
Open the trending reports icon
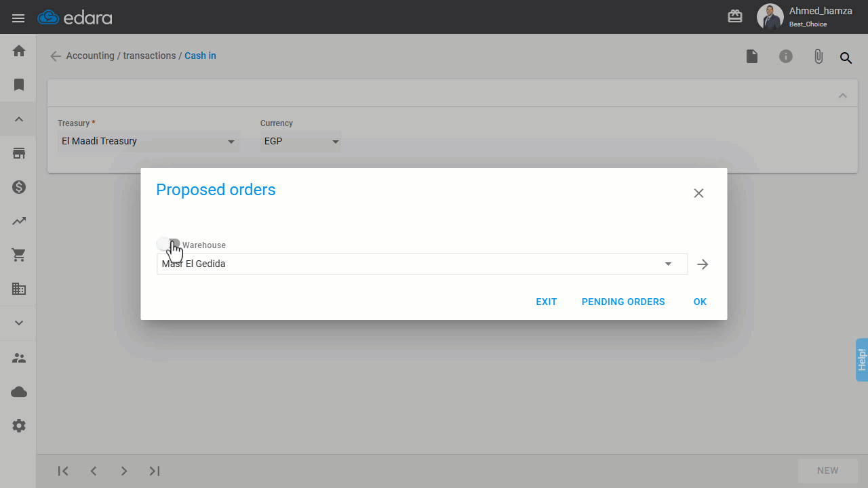pyautogui.click(x=19, y=221)
